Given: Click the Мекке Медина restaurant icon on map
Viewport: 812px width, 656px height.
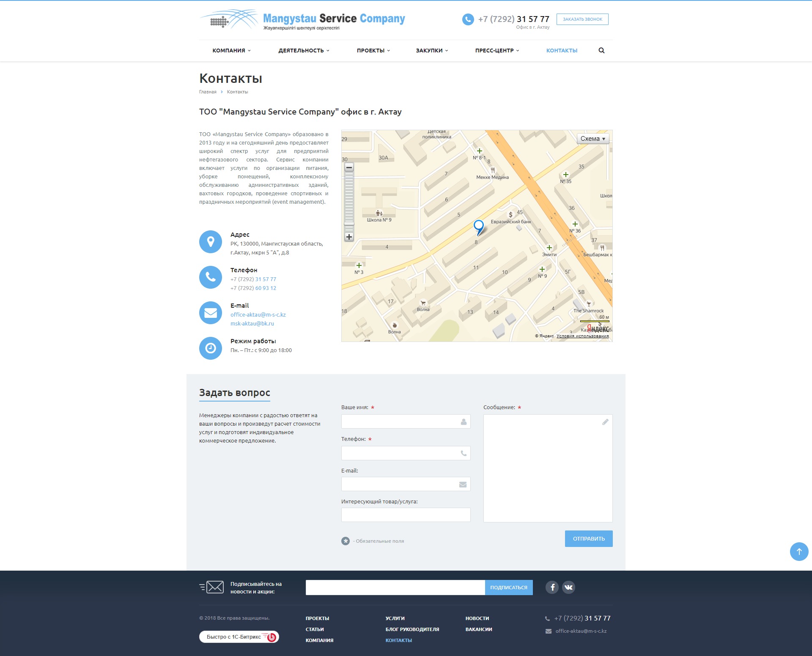Looking at the screenshot, I should pyautogui.click(x=493, y=170).
